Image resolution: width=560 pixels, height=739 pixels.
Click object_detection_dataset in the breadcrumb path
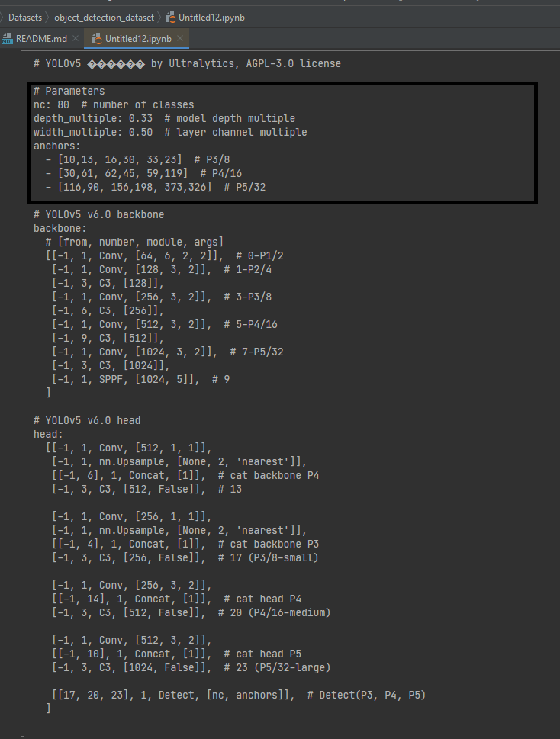(104, 17)
